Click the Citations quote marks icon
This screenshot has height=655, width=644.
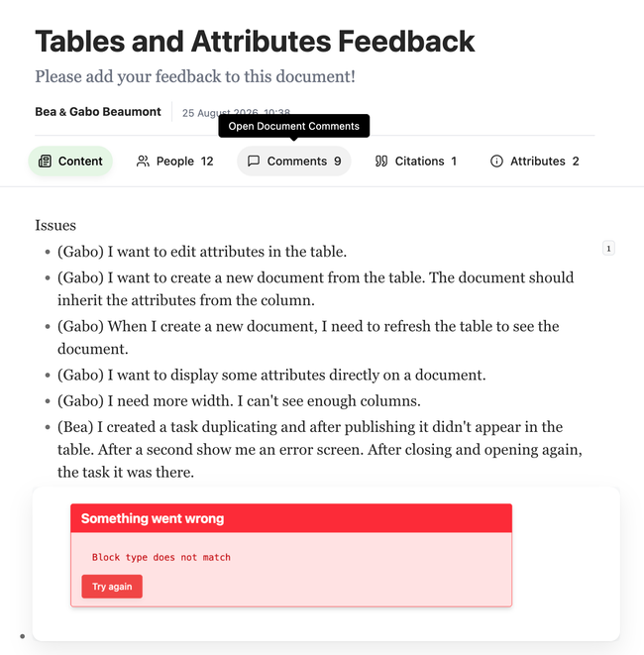coord(381,162)
